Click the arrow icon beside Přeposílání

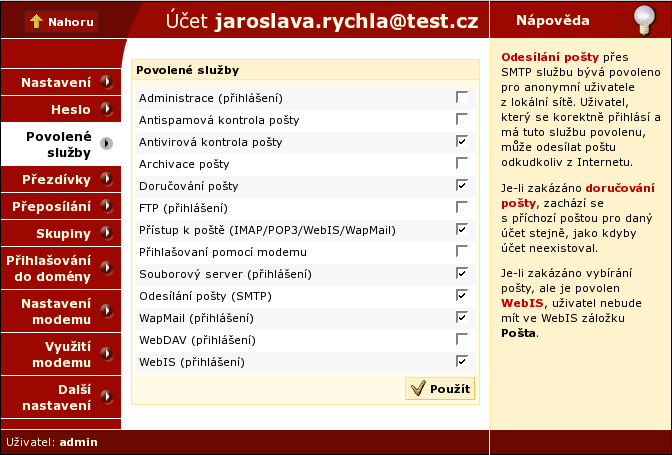coord(106,206)
